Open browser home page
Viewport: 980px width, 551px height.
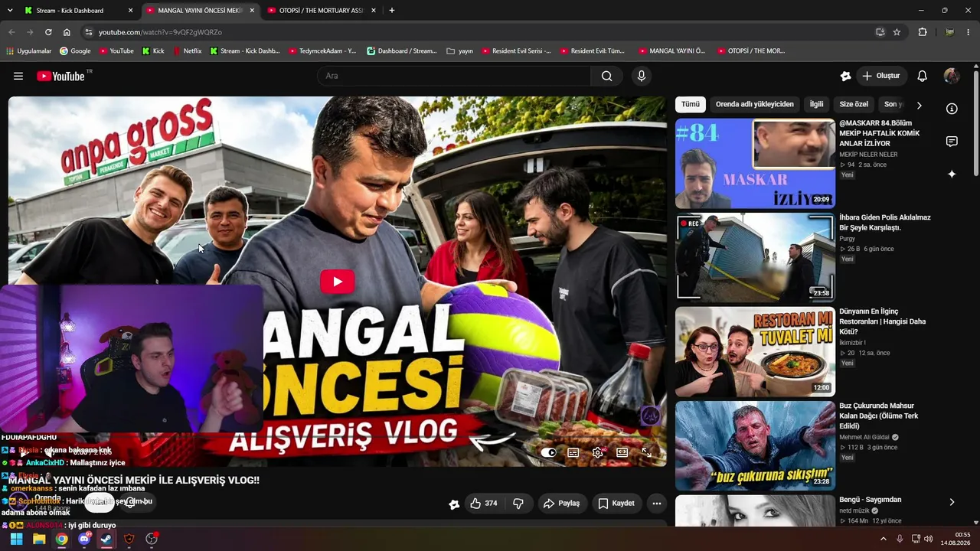[67, 32]
